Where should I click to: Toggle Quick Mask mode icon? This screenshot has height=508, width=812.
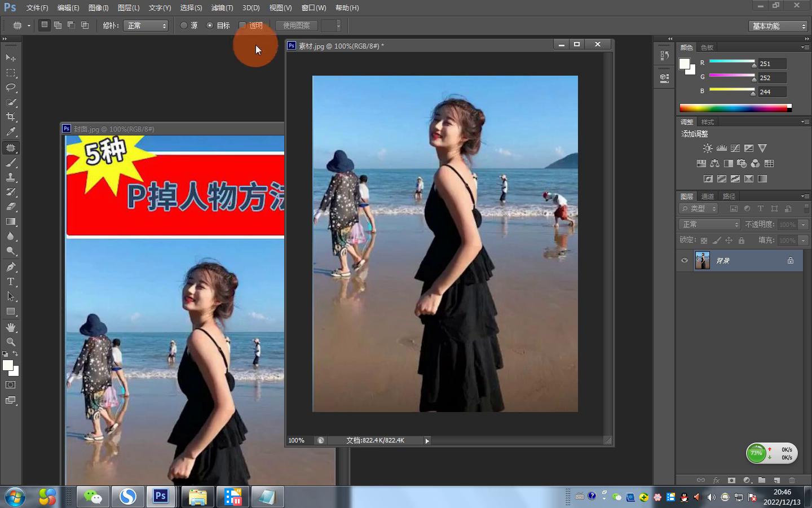click(11, 385)
